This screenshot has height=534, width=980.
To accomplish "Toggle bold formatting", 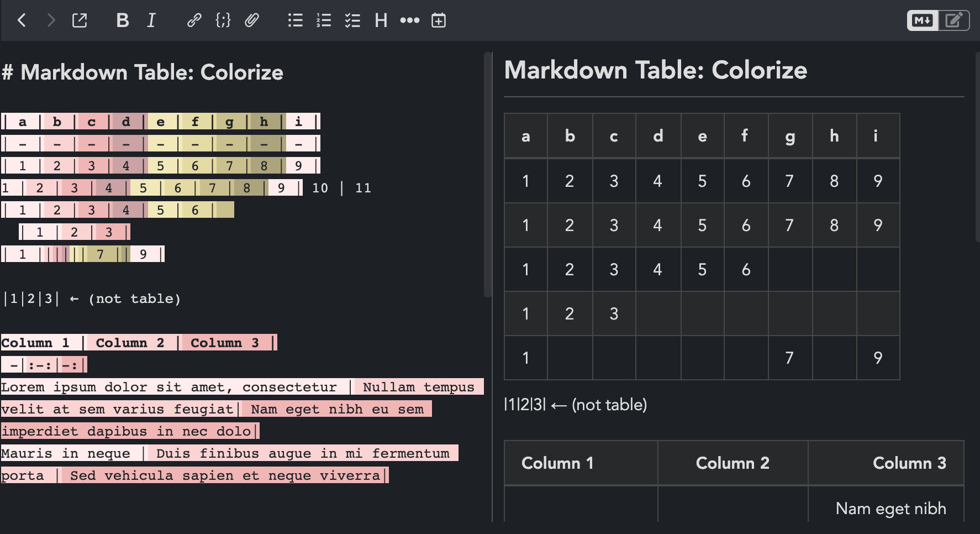I will 123,20.
